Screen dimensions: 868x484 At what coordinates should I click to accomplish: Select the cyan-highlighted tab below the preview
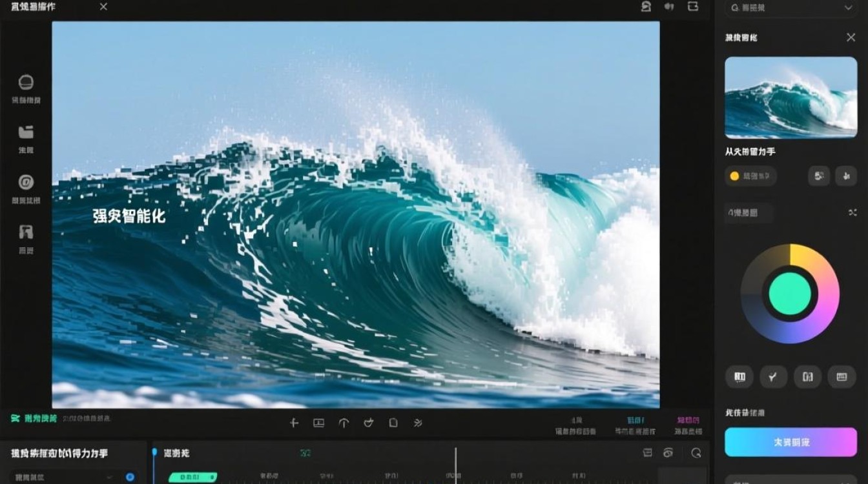635,425
